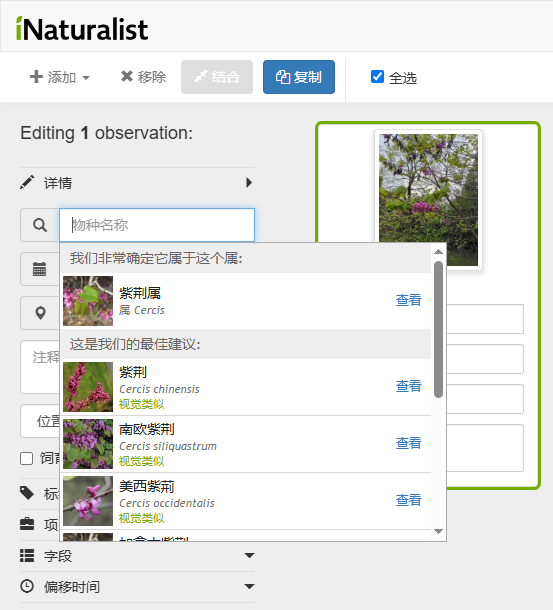This screenshot has width=553, height=610.
Task: Click the briefcase projects icon
Action: click(27, 524)
